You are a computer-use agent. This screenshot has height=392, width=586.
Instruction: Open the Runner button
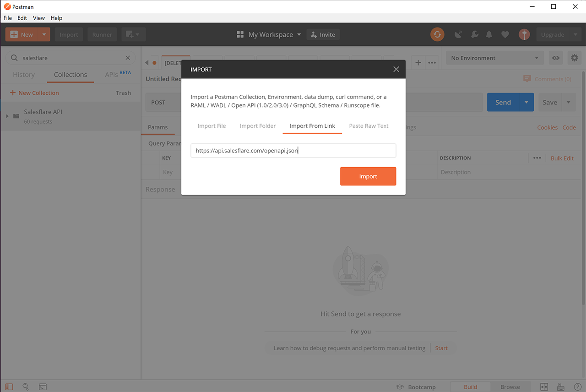(x=102, y=34)
